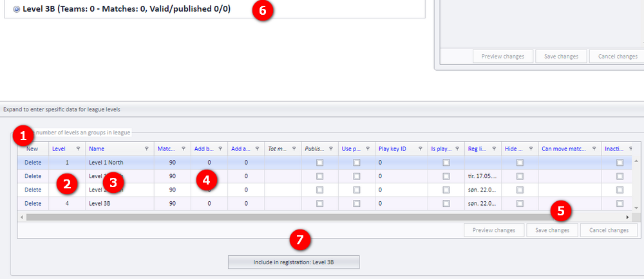Screen dimensions: 644x279
Task: Expand the Level 3B teams and matches node
Action: point(17,9)
